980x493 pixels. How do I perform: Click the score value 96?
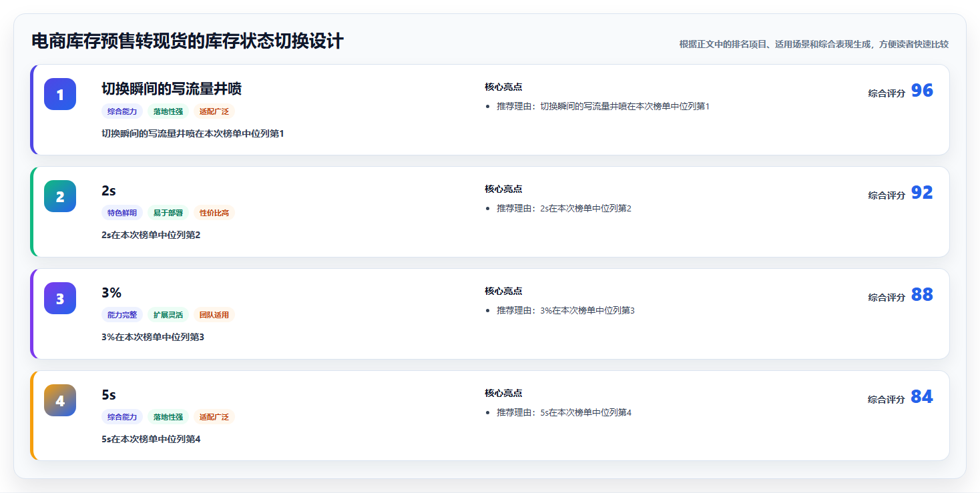click(x=922, y=91)
